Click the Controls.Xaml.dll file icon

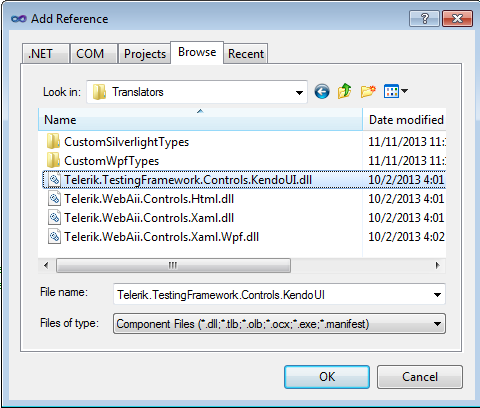[x=54, y=218]
